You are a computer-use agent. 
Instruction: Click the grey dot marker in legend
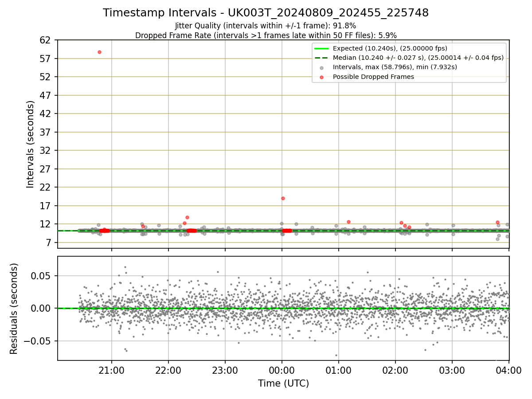(x=322, y=67)
